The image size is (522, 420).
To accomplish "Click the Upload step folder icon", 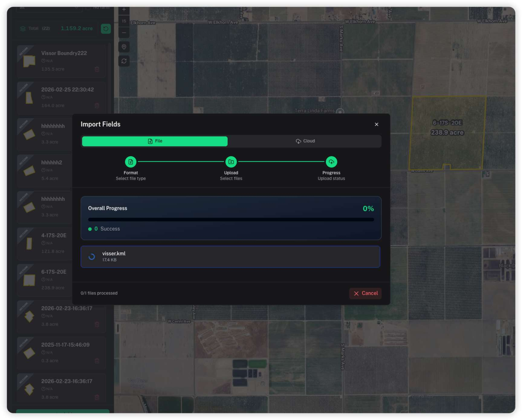I will pos(231,162).
